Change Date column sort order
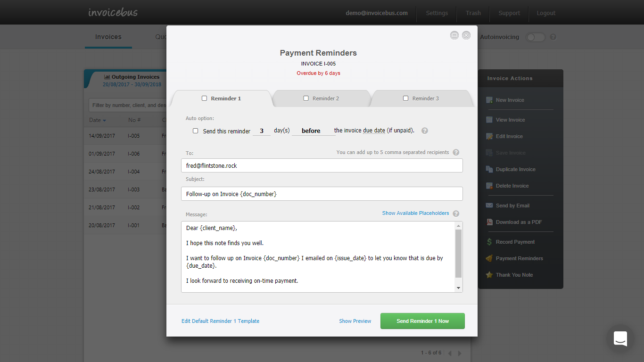644x362 pixels. [97, 120]
